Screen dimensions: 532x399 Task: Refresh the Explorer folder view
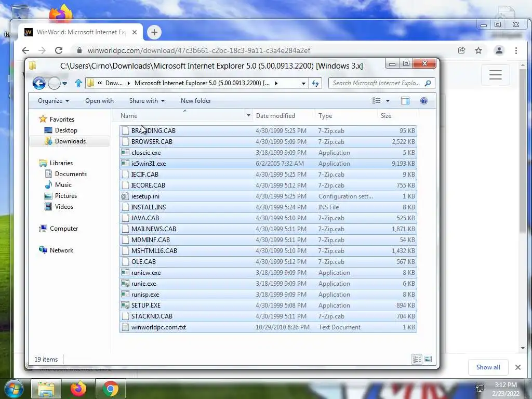coord(315,83)
